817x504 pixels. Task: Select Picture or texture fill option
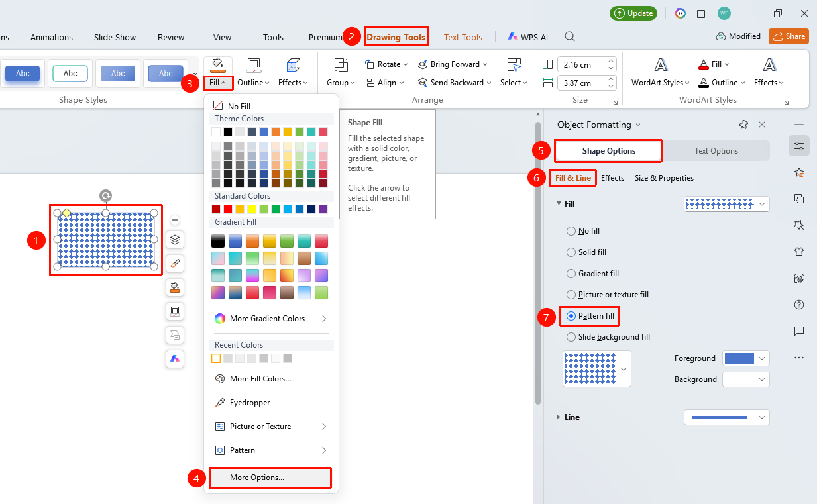pos(571,295)
